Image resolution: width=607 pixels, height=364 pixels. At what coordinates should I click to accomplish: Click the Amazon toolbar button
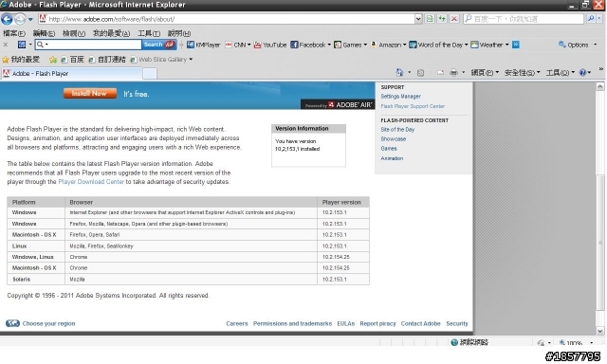tap(388, 45)
